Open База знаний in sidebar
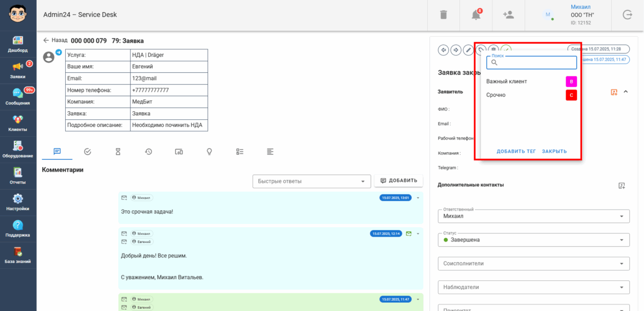This screenshot has width=644, height=311. click(x=18, y=255)
